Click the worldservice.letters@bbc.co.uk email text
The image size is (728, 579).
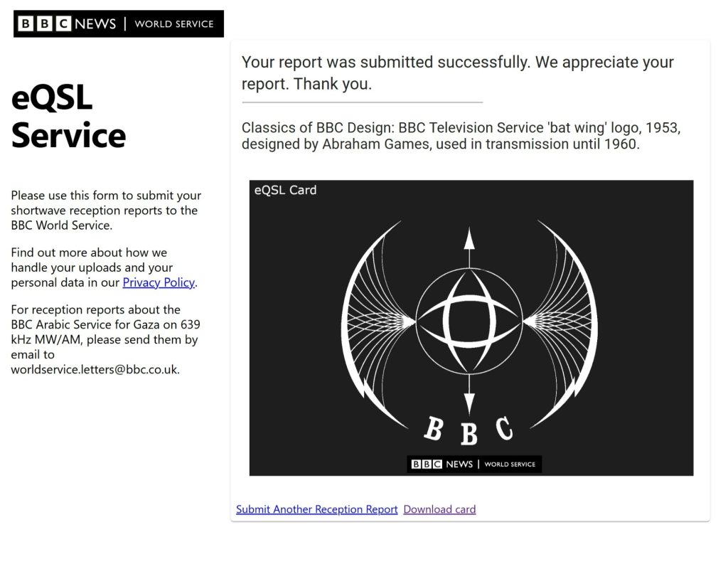click(95, 369)
